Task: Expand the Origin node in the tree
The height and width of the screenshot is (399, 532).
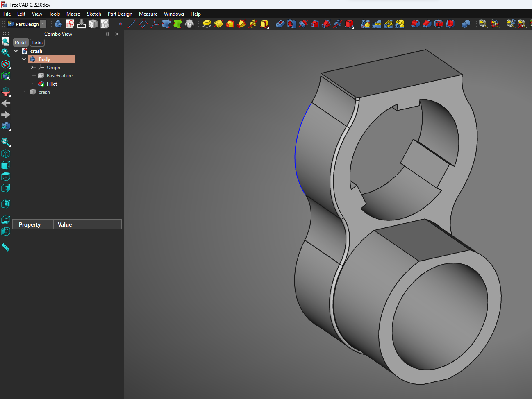Action: pos(32,67)
